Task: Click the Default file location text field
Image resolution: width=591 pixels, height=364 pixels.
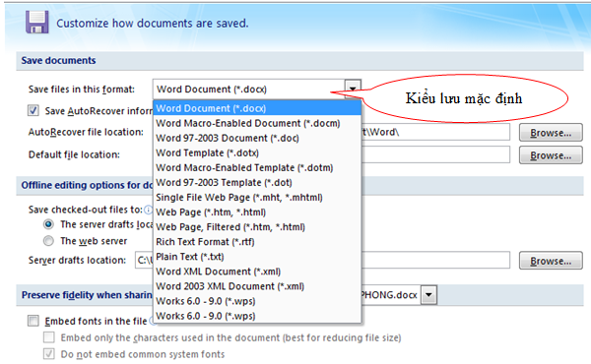Action: [435, 154]
